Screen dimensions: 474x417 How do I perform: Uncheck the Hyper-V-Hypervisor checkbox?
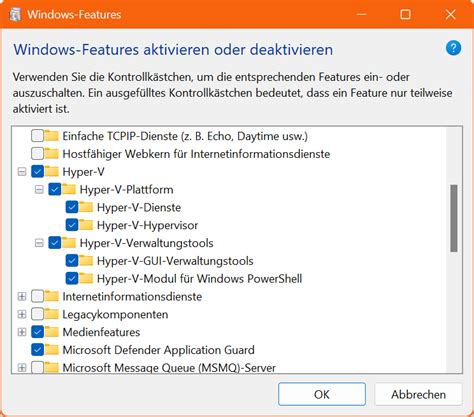(x=72, y=225)
